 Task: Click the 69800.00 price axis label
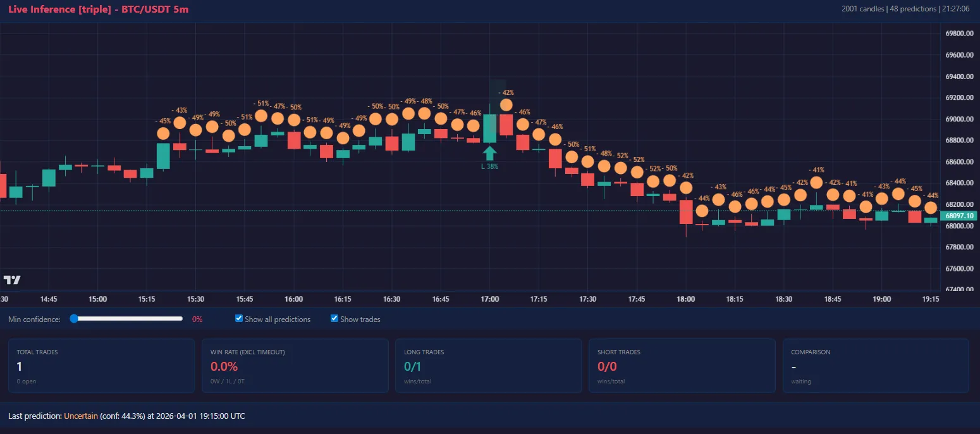click(959, 34)
